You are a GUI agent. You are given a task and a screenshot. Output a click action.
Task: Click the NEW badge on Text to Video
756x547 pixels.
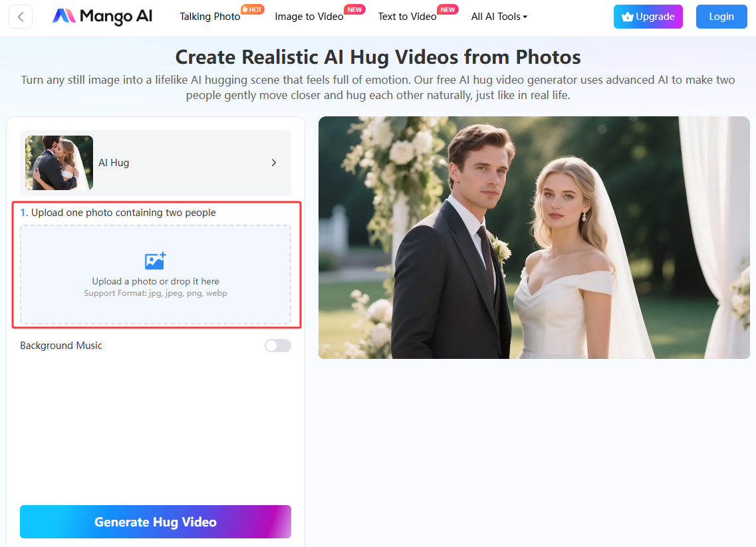[x=448, y=9]
